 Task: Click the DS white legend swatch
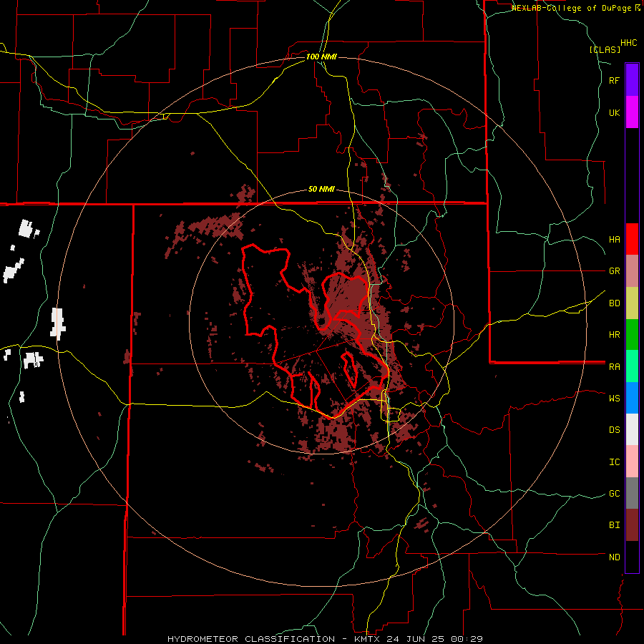[x=632, y=429]
